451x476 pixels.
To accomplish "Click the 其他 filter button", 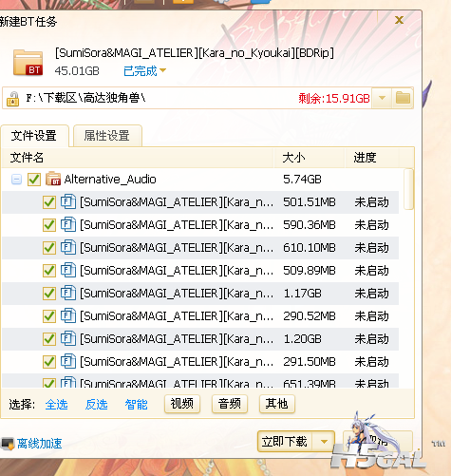I will pyautogui.click(x=277, y=404).
